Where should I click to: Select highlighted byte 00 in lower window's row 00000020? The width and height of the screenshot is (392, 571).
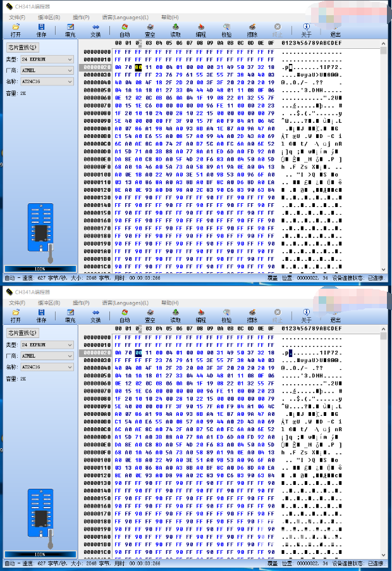click(x=138, y=353)
